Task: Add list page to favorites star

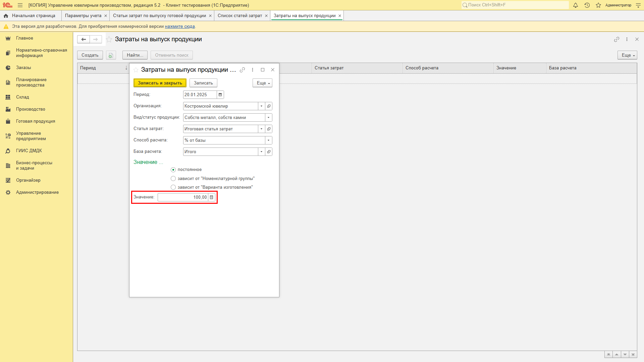Action: point(109,39)
